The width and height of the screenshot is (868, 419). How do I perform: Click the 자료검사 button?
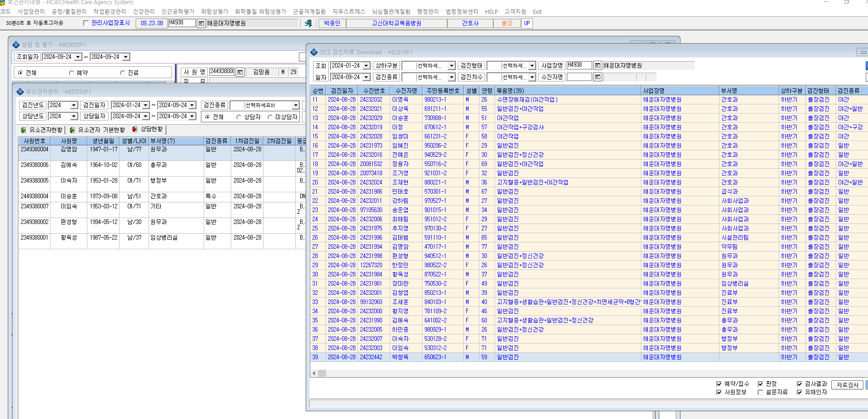pyautogui.click(x=847, y=385)
